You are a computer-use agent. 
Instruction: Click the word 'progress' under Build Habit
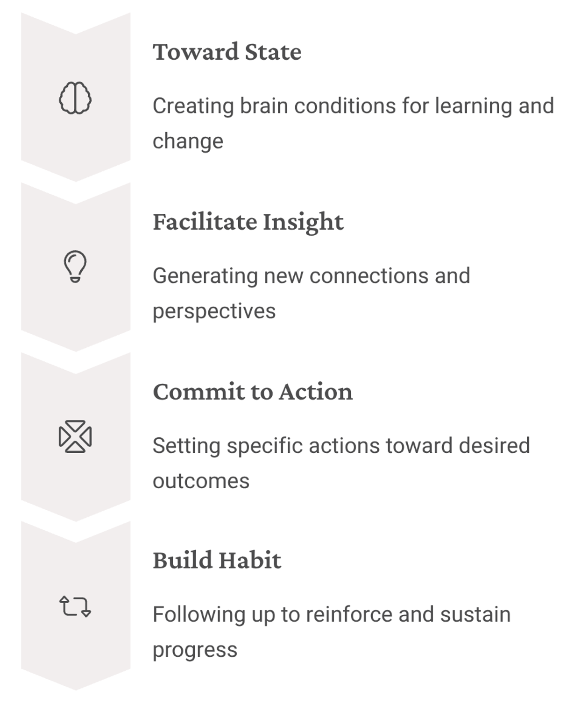pyautogui.click(x=195, y=650)
